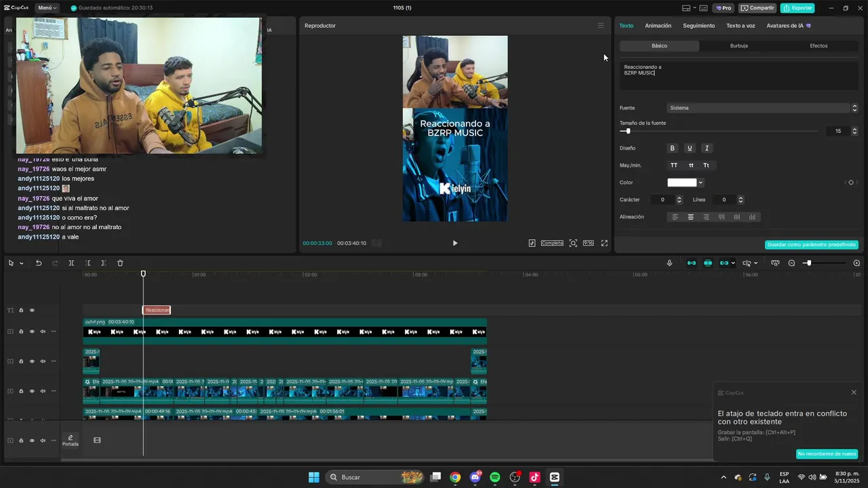
Task: Center-align the text
Action: [690, 217]
